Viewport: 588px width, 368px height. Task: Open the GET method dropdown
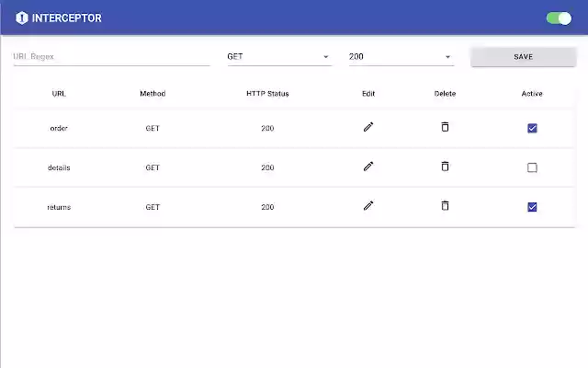(x=279, y=57)
